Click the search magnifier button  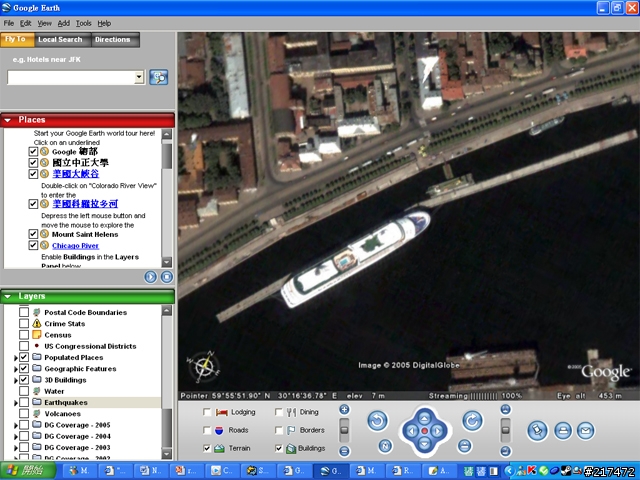coord(158,77)
